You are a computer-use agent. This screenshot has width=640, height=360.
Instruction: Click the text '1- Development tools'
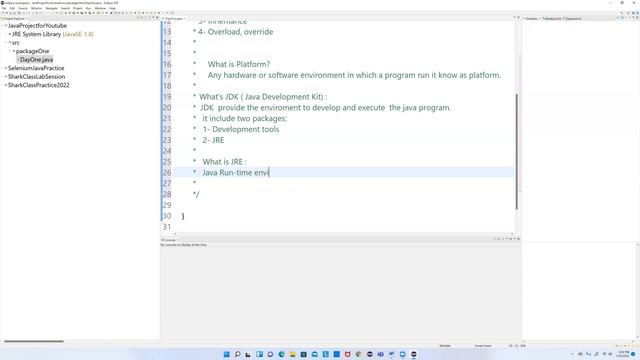click(x=241, y=129)
